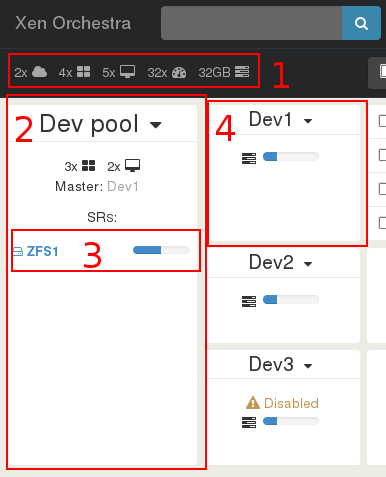
Task: Click the cloud pools icon in navbar
Action: pyautogui.click(x=39, y=72)
